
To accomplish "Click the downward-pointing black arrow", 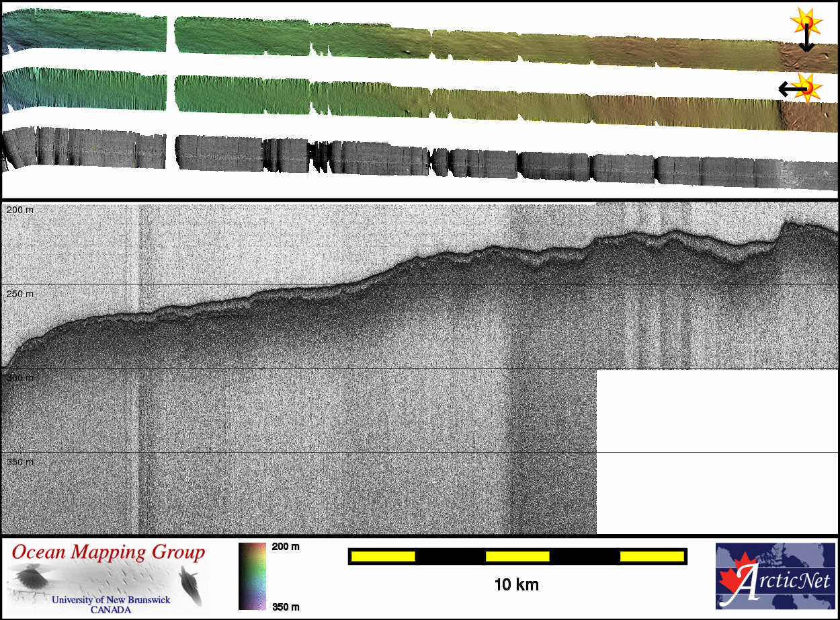I will click(806, 42).
